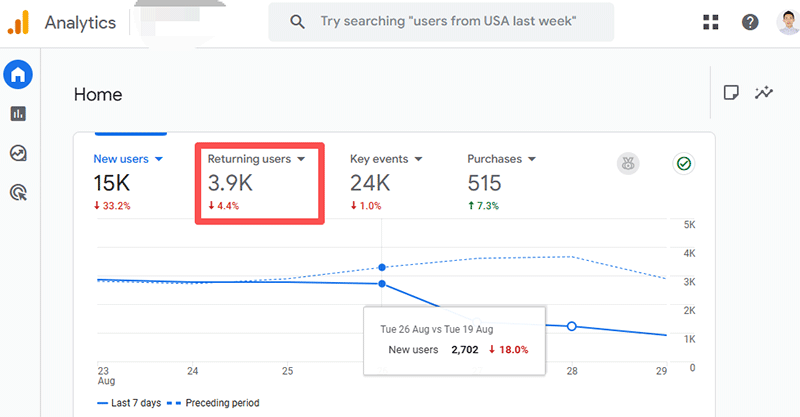
Task: Click the Help question mark icon
Action: pyautogui.click(x=750, y=22)
